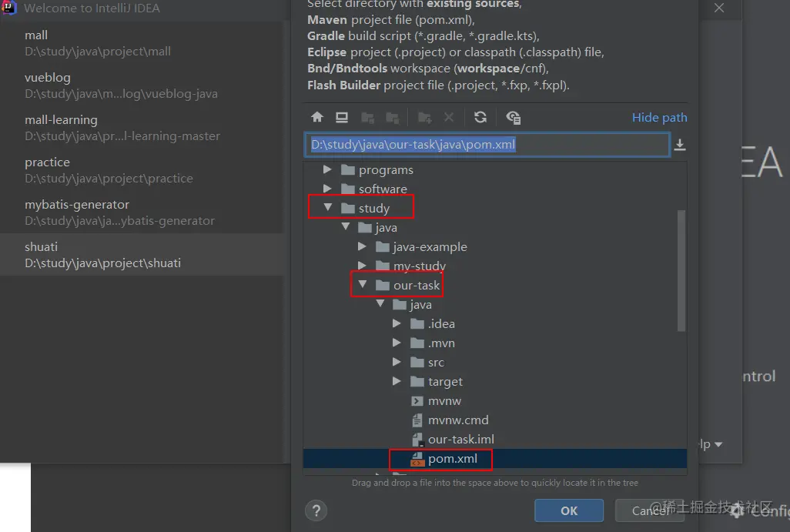Open recent project mybatis-generator

tap(142, 212)
